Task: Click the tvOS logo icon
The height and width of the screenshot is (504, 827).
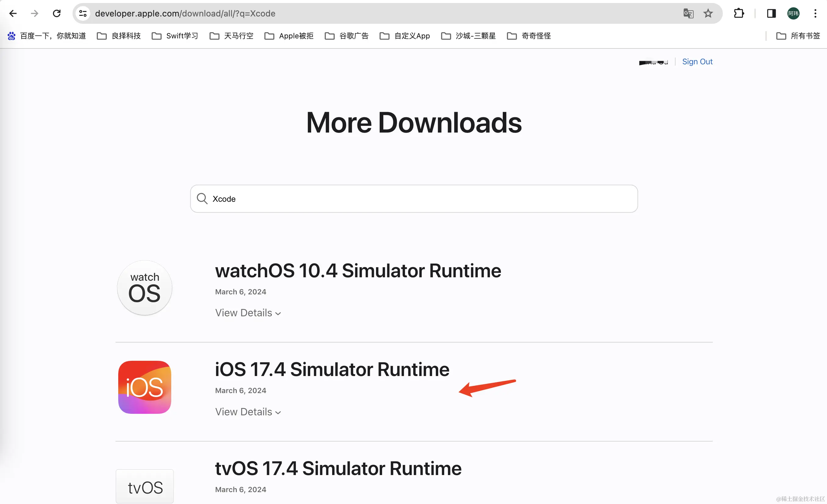Action: pyautogui.click(x=145, y=486)
